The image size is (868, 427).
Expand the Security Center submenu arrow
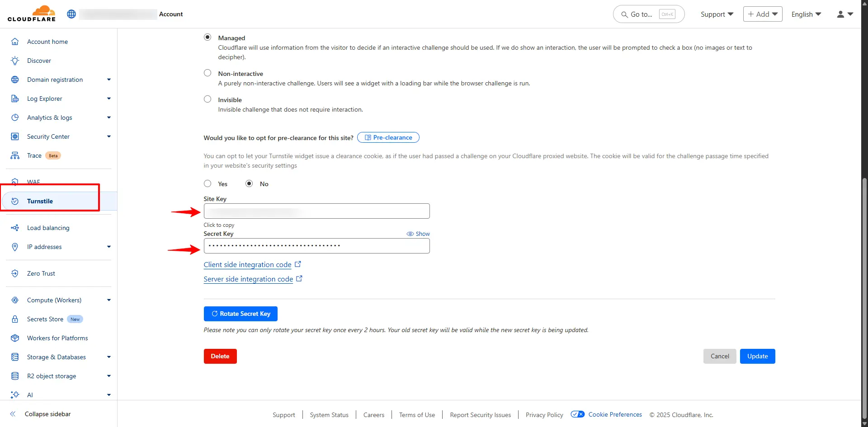[x=109, y=136]
